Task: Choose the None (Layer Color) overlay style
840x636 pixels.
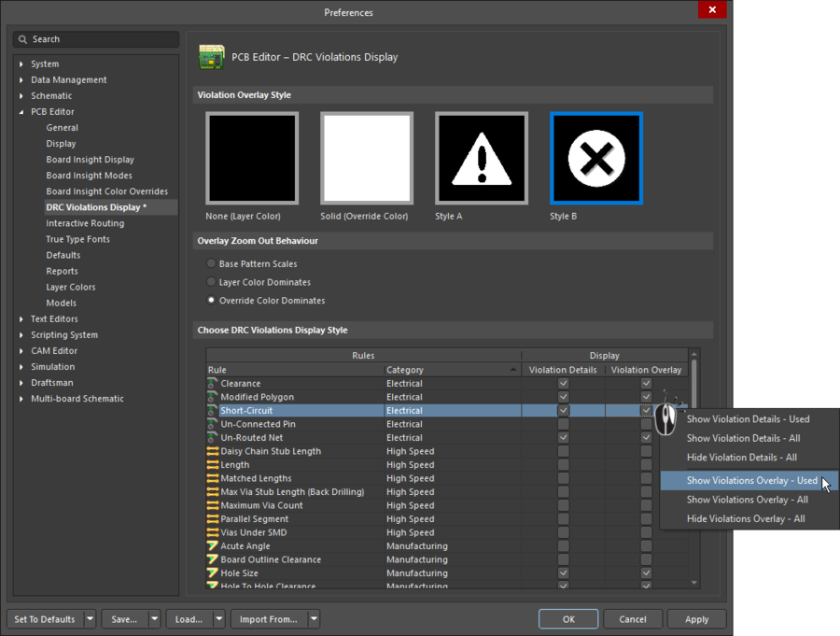Action: click(x=252, y=159)
